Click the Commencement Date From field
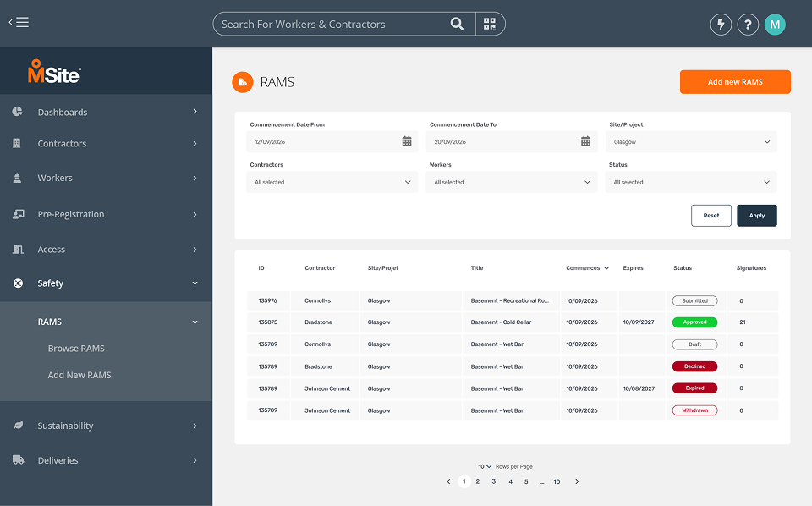 click(x=332, y=142)
